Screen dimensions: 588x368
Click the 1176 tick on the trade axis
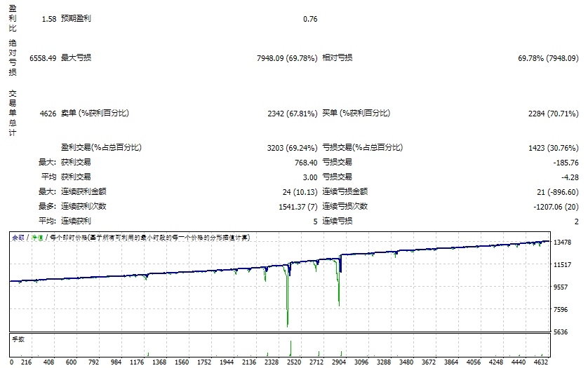(137, 362)
